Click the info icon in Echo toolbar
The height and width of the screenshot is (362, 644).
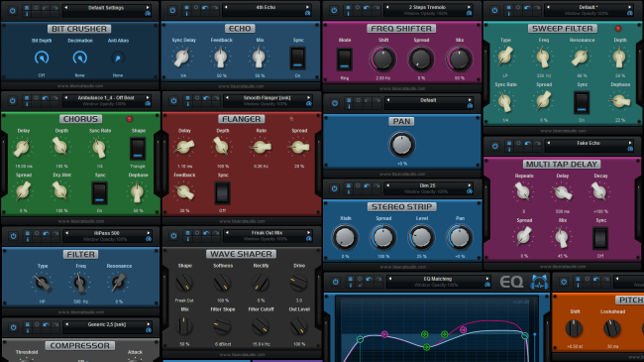[187, 14]
